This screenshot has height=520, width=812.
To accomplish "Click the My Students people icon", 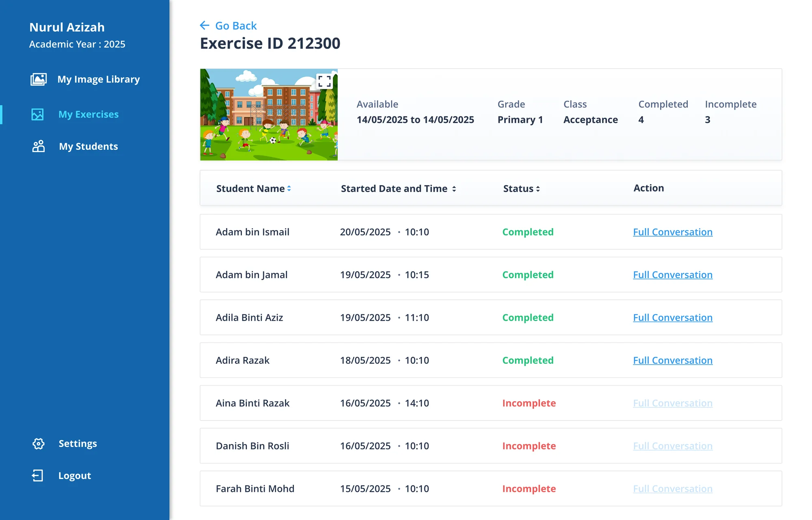I will [39, 146].
